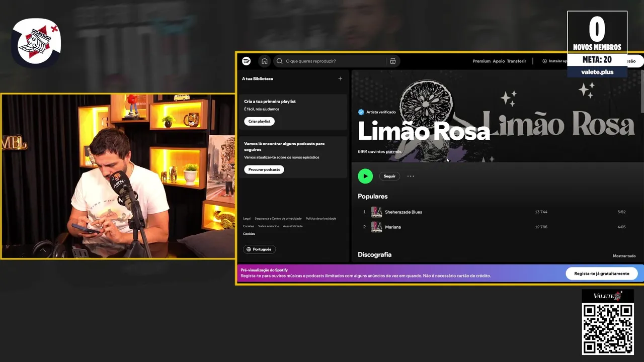Click the '6991 ouvintes por mês' text
644x362 pixels.
coord(379,151)
